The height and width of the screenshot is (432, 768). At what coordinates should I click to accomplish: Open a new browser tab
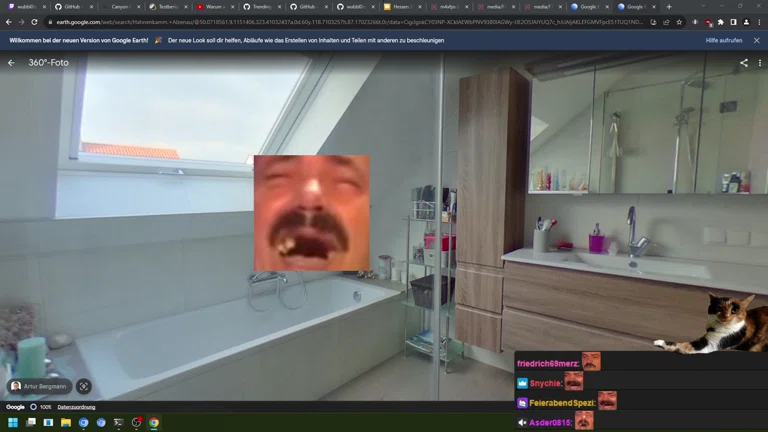669,7
